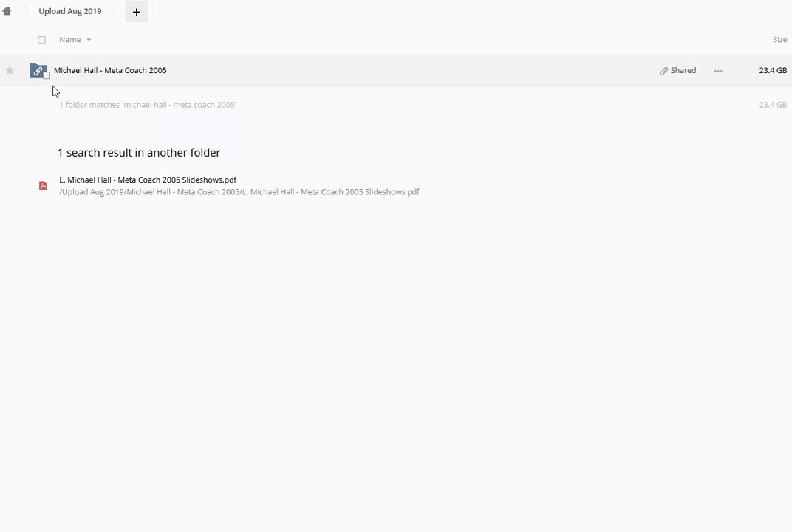Click the shared folder icon with link symbol
Image resolution: width=792 pixels, height=532 pixels.
pos(37,70)
